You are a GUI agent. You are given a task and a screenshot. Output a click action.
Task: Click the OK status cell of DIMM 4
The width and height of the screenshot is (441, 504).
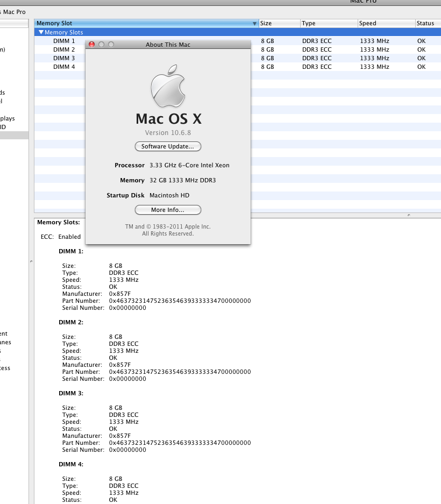pos(422,67)
